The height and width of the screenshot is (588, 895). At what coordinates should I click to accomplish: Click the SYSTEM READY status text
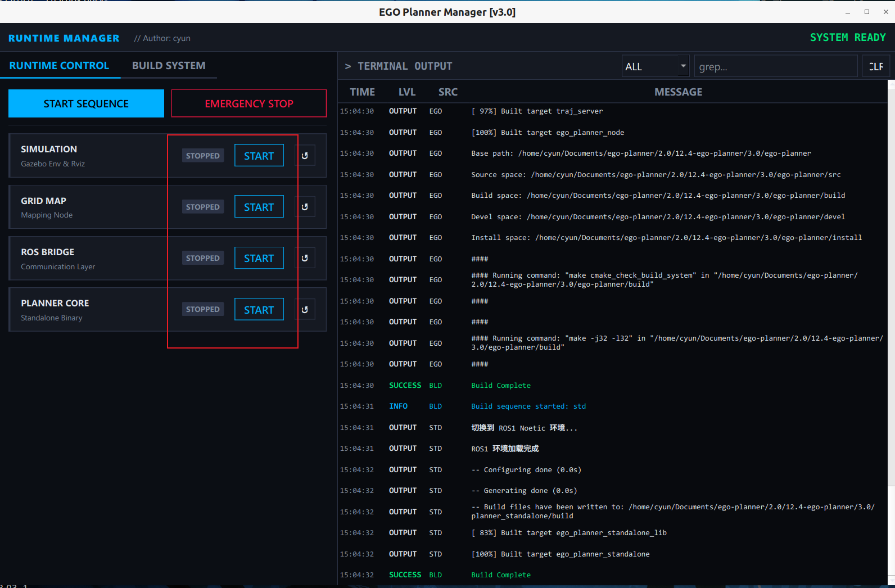(x=848, y=38)
